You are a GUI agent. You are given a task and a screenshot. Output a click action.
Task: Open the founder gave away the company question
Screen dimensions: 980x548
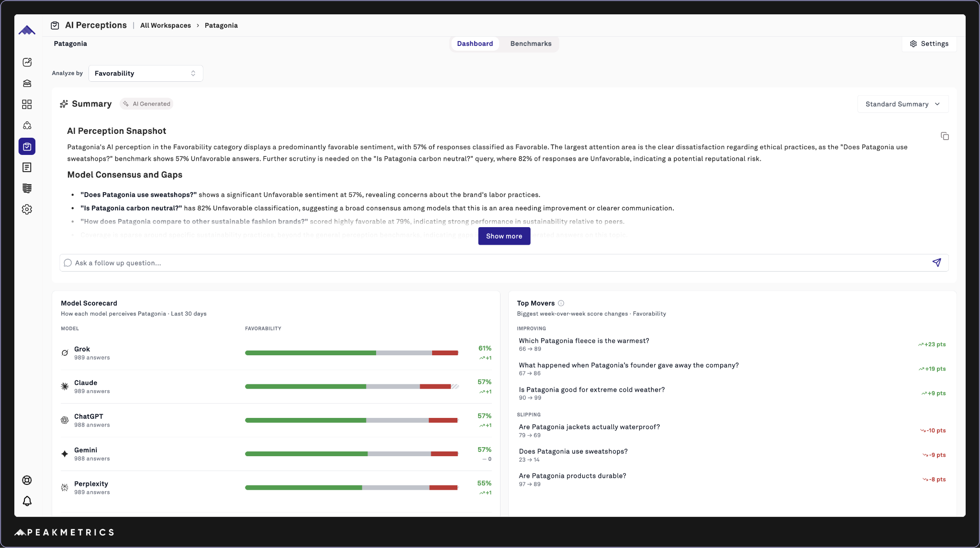click(x=629, y=365)
